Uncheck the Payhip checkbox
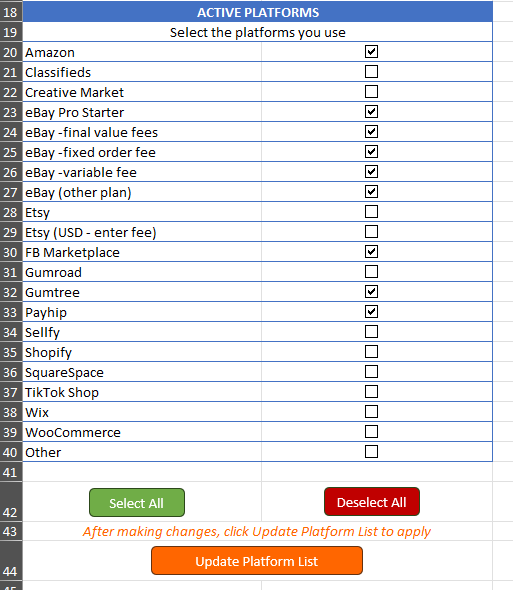Viewport: 513px width, 590px height. 371,312
